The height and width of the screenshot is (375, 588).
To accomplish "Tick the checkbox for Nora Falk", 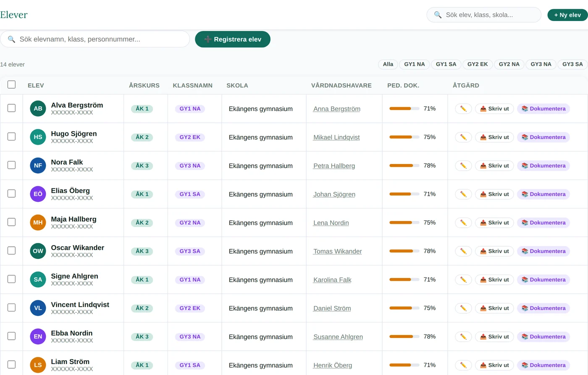I will (11, 165).
